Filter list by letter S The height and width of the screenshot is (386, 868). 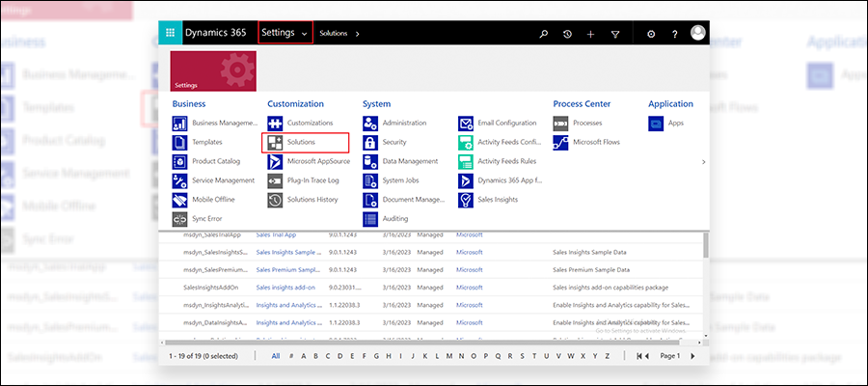[522, 356]
